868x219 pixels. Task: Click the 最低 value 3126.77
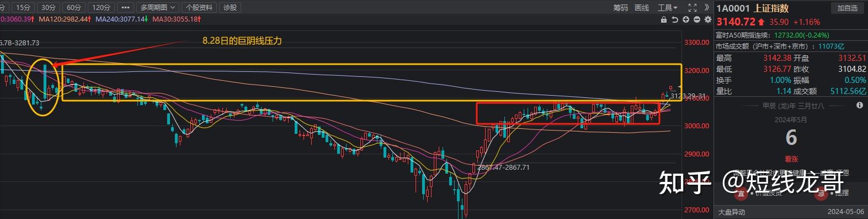[778, 69]
